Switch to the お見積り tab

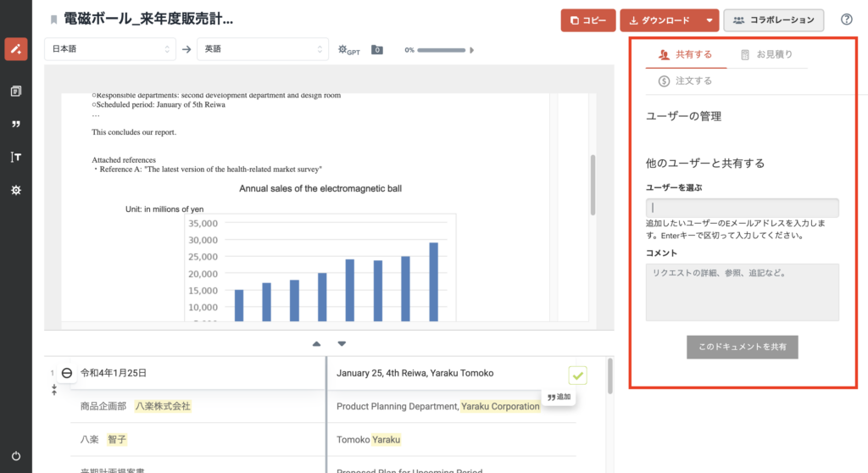click(x=766, y=54)
